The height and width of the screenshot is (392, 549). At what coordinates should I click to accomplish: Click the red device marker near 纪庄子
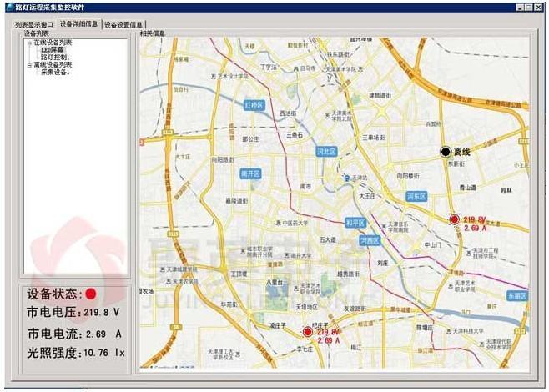point(307,332)
